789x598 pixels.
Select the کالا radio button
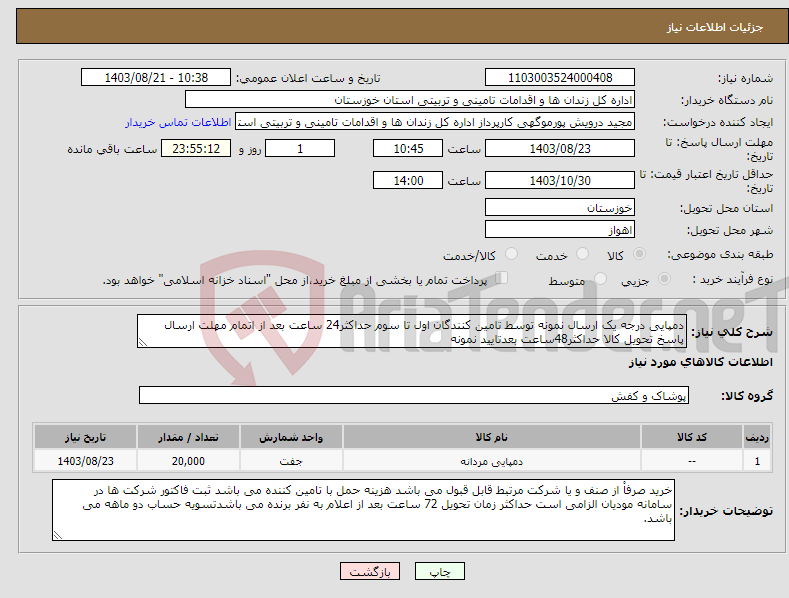tap(639, 254)
